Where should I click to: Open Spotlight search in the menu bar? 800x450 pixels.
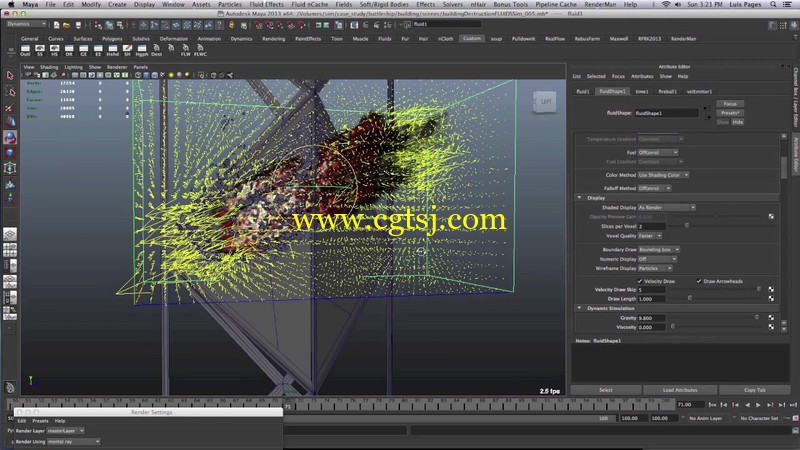(x=773, y=4)
